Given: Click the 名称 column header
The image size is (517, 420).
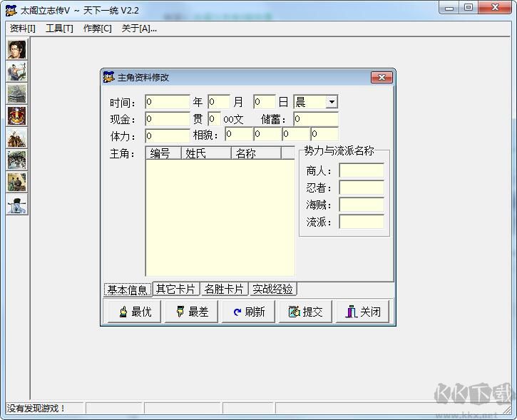Looking at the screenshot, I should (257, 153).
